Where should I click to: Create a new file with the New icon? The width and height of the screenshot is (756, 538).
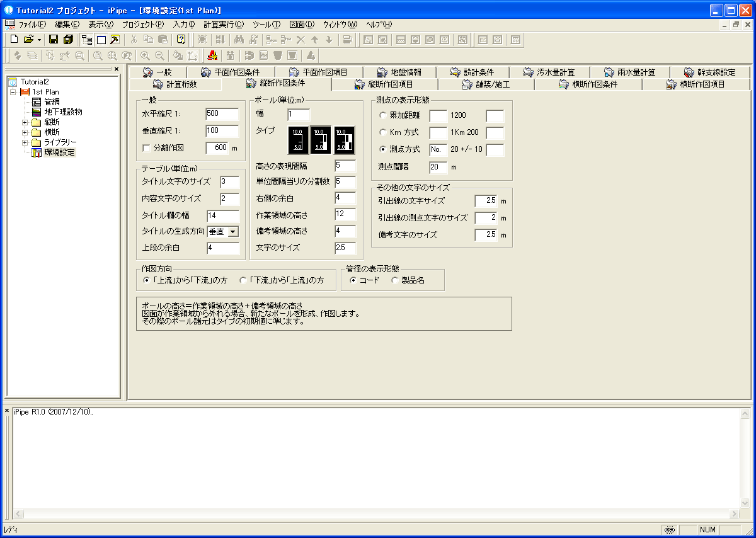[14, 39]
